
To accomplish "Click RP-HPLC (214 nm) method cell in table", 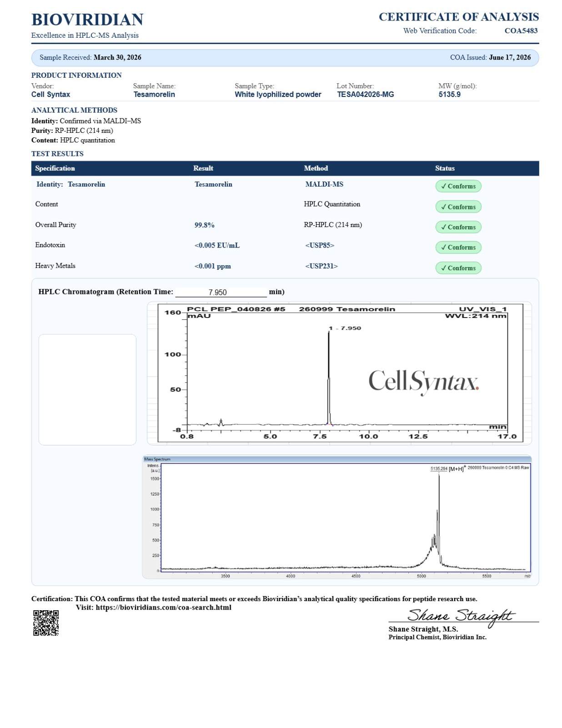I will pyautogui.click(x=333, y=225).
